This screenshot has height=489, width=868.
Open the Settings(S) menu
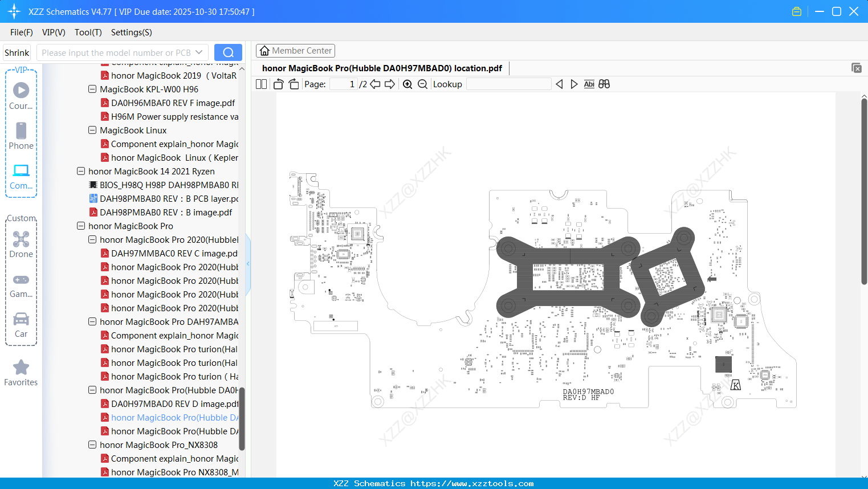click(x=132, y=32)
